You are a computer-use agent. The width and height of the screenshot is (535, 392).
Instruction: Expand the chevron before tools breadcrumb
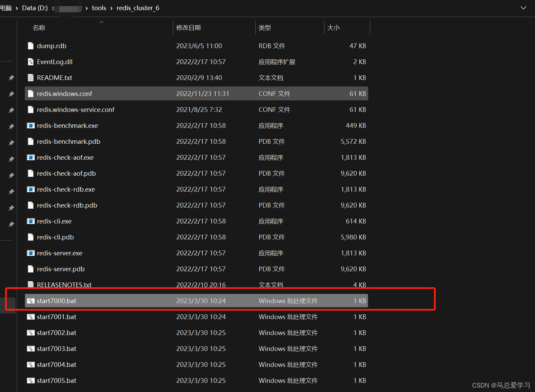pos(87,8)
